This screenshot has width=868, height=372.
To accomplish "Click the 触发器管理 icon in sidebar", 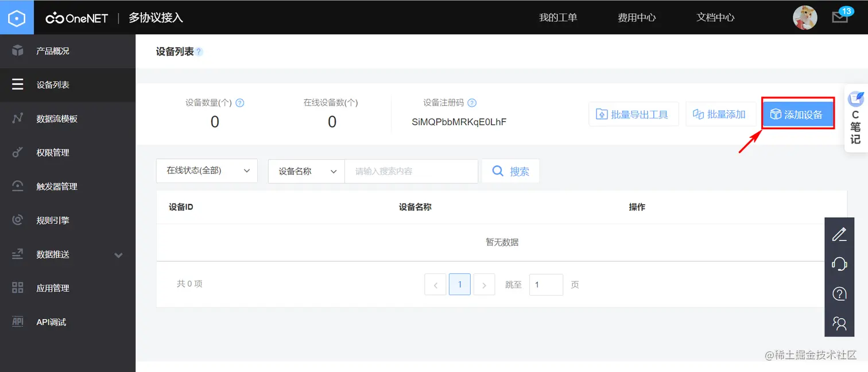I will (18, 186).
